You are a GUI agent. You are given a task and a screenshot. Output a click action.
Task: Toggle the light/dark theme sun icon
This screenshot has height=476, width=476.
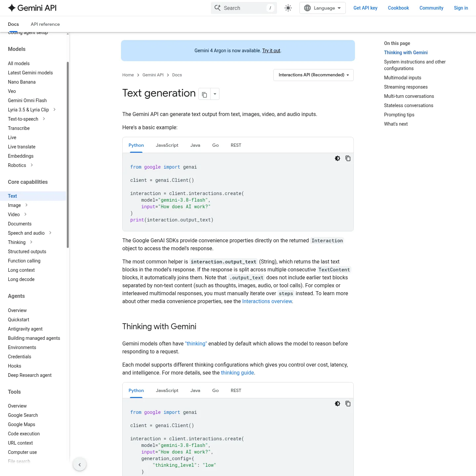(x=288, y=8)
